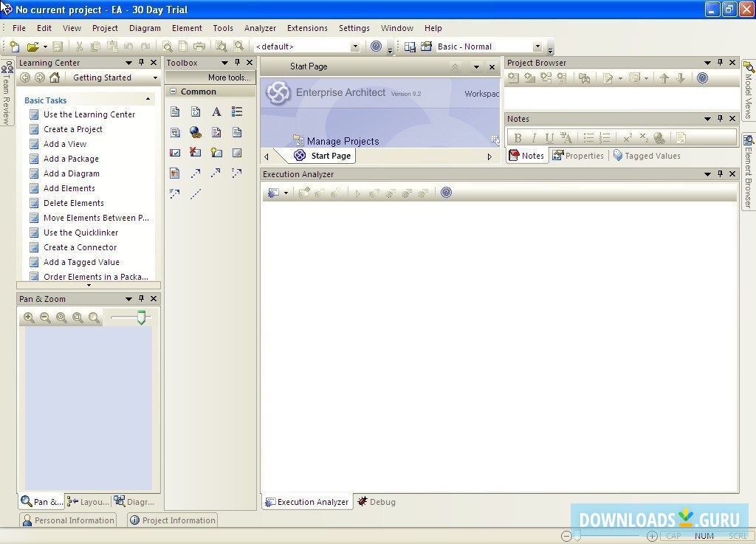This screenshot has height=544, width=756.
Task: Click the Zoom Out icon in Pan & Zoom
Action: tap(45, 317)
